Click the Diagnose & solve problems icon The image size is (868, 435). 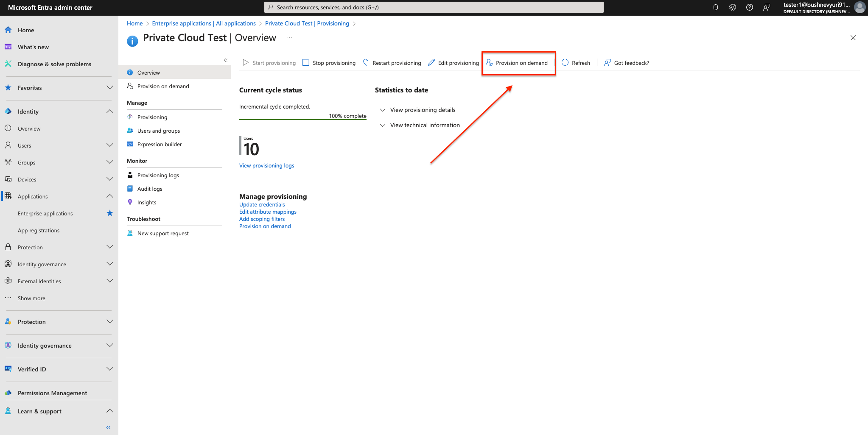(8, 64)
